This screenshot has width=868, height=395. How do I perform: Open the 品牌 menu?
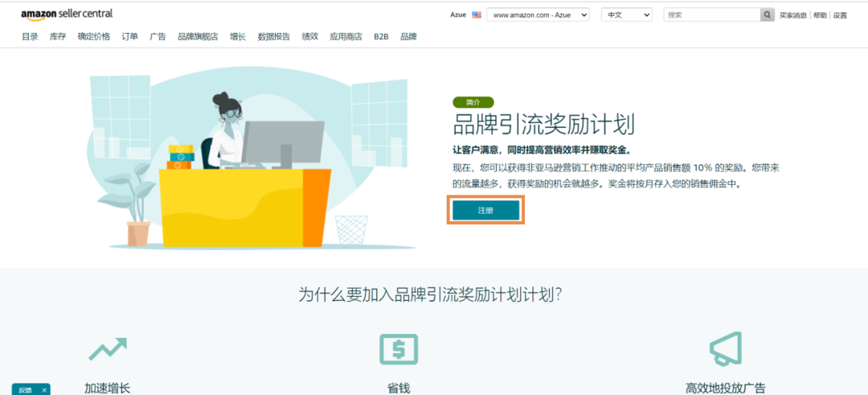[x=408, y=36]
